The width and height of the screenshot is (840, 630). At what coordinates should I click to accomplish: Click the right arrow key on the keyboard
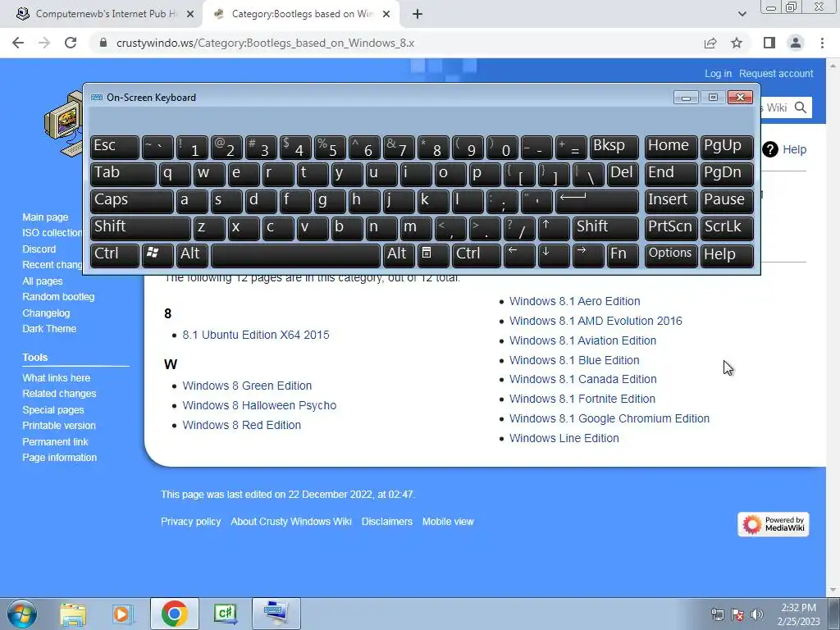(x=587, y=254)
